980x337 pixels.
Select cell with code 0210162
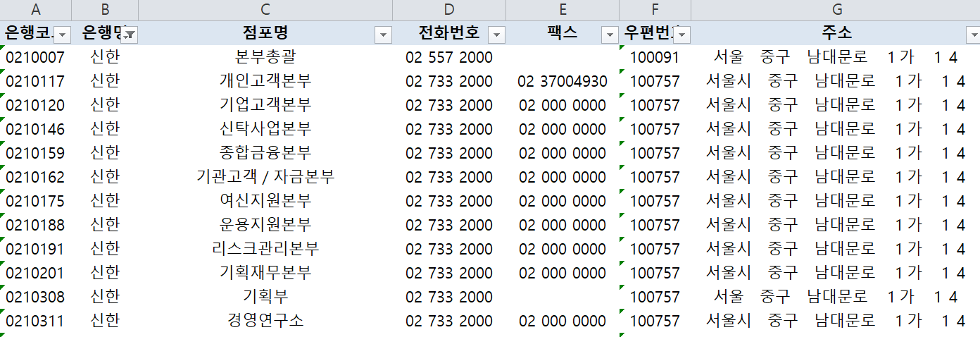[x=36, y=177]
